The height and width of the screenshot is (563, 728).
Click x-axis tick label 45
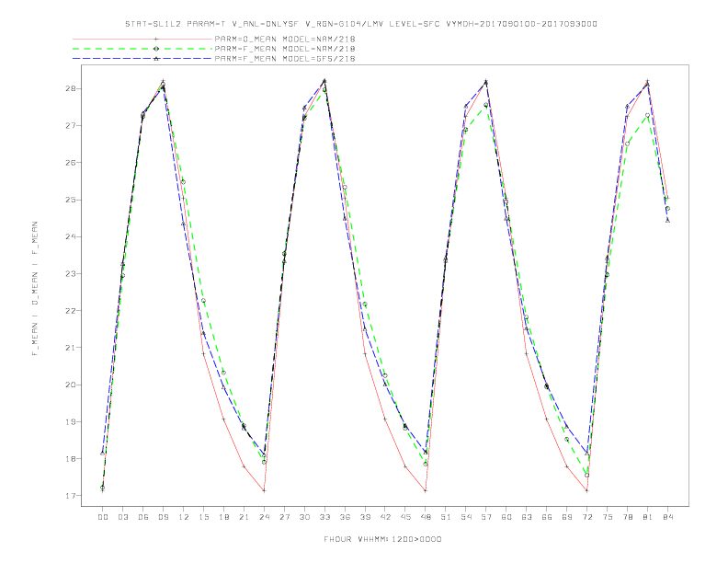coord(405,517)
